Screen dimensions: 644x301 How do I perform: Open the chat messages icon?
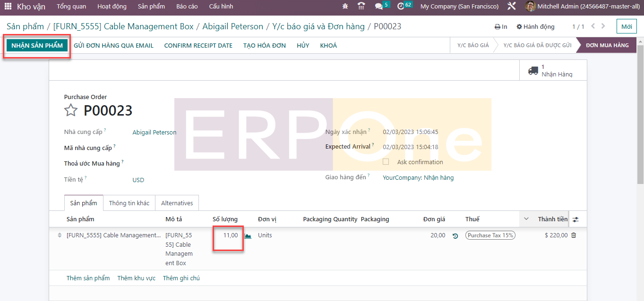coord(378,7)
